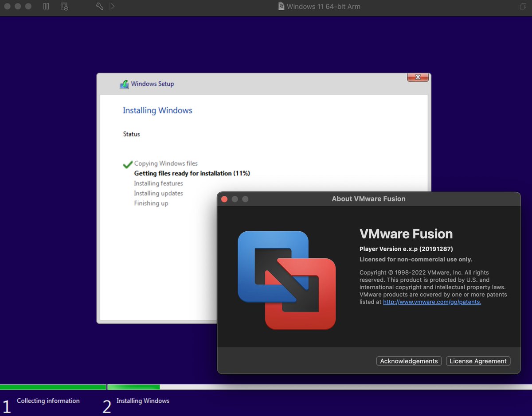The height and width of the screenshot is (416, 532).
Task: Click the 'Installing Windows' heading
Action: (157, 110)
